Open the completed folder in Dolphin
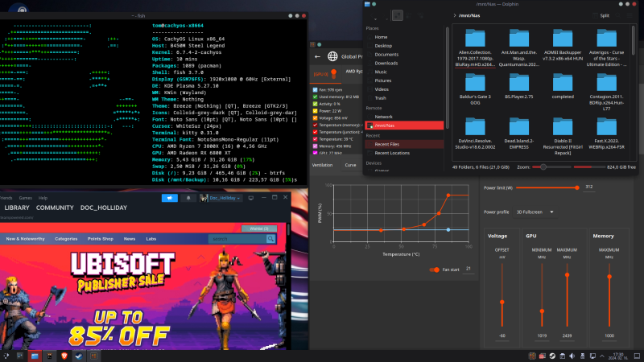 click(x=562, y=87)
